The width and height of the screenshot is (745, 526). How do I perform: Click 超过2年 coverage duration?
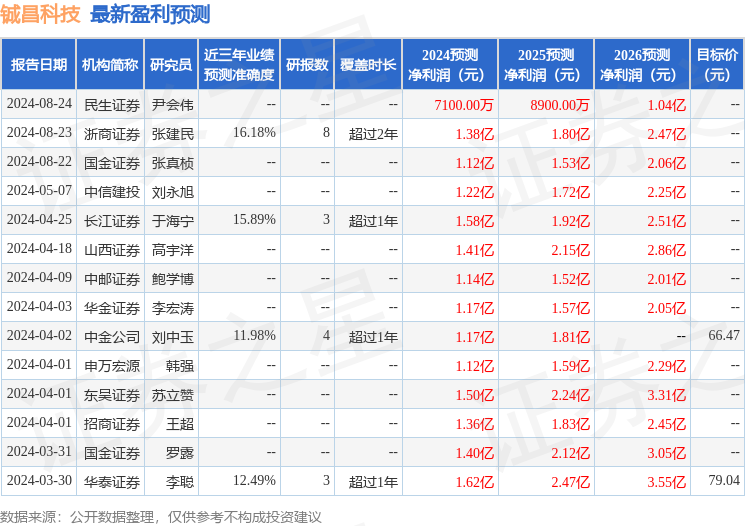pos(373,134)
